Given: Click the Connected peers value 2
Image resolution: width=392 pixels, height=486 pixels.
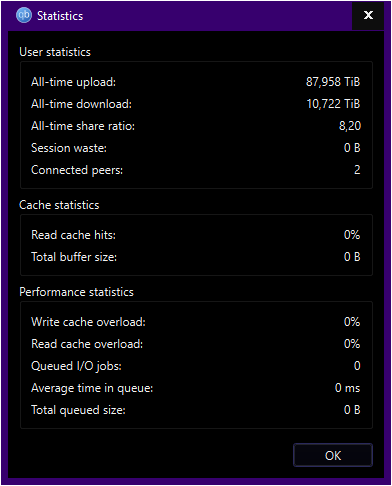Looking at the screenshot, I should tap(357, 170).
